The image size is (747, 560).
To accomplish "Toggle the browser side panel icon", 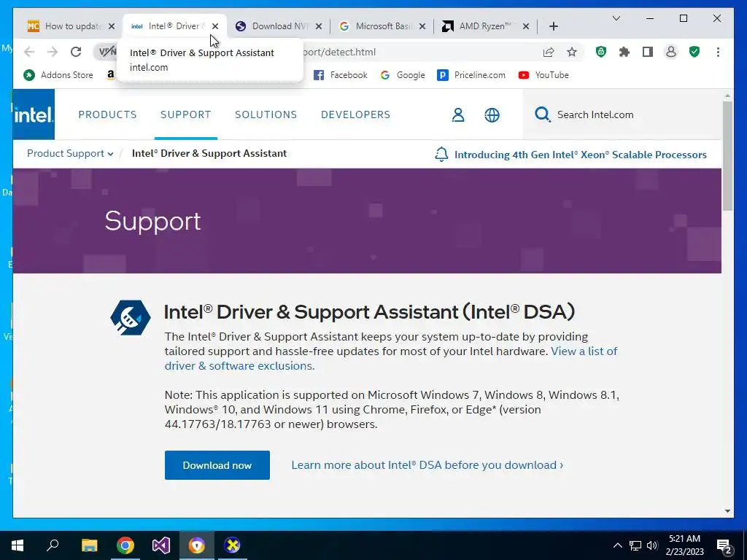I will pos(648,52).
